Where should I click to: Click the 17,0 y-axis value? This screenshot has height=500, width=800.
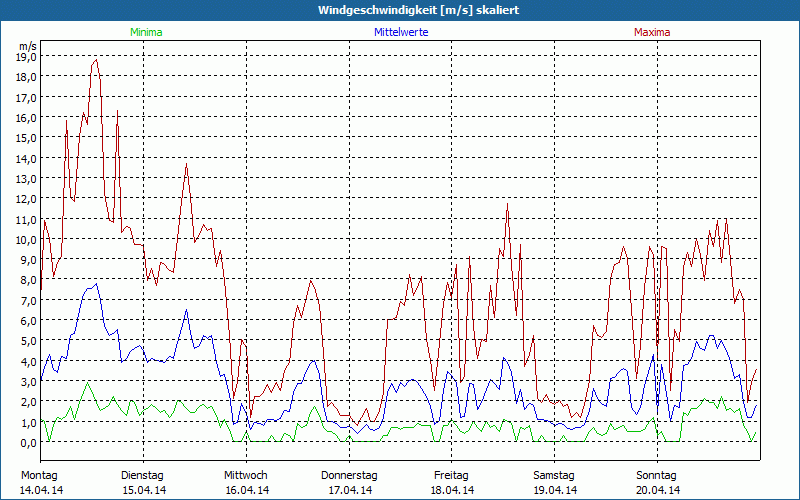click(26, 97)
